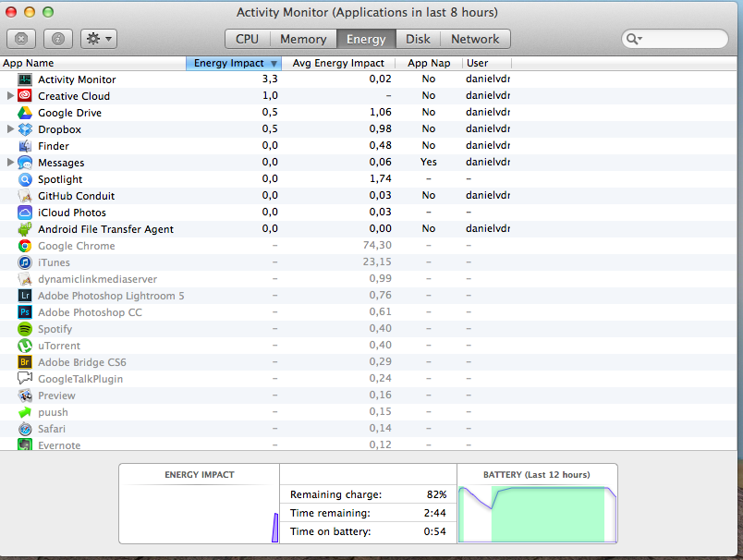
Task: Select the GitHub Conduit icon
Action: [x=25, y=196]
